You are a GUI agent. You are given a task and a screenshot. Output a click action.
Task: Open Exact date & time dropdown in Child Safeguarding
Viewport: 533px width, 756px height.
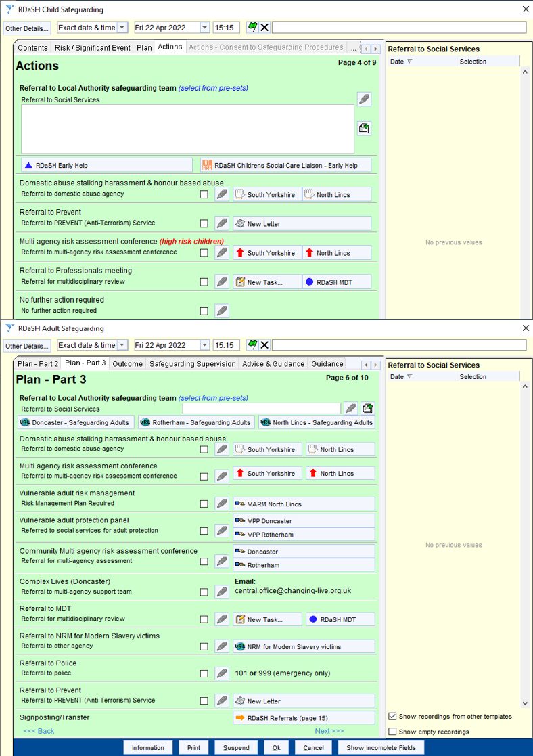pyautogui.click(x=122, y=28)
